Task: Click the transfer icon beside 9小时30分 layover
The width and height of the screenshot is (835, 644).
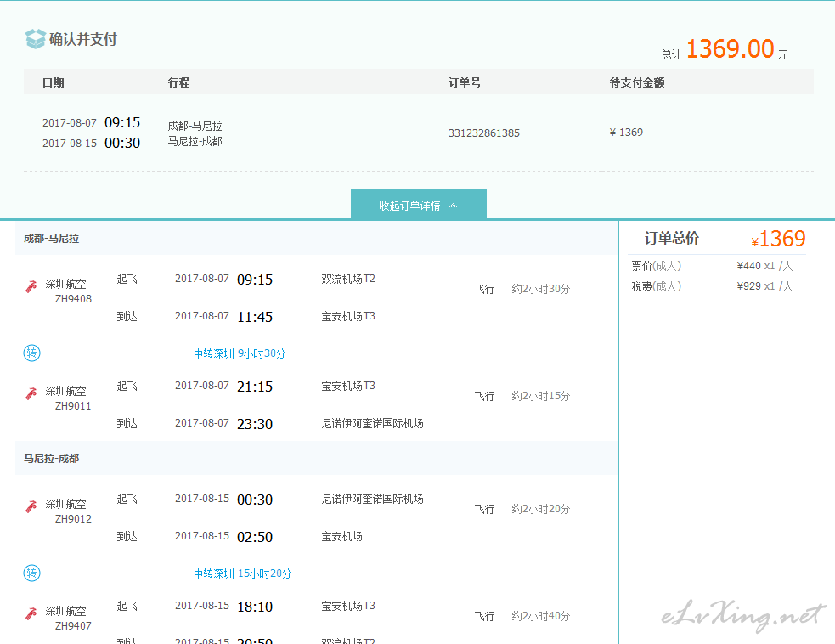Action: click(32, 353)
